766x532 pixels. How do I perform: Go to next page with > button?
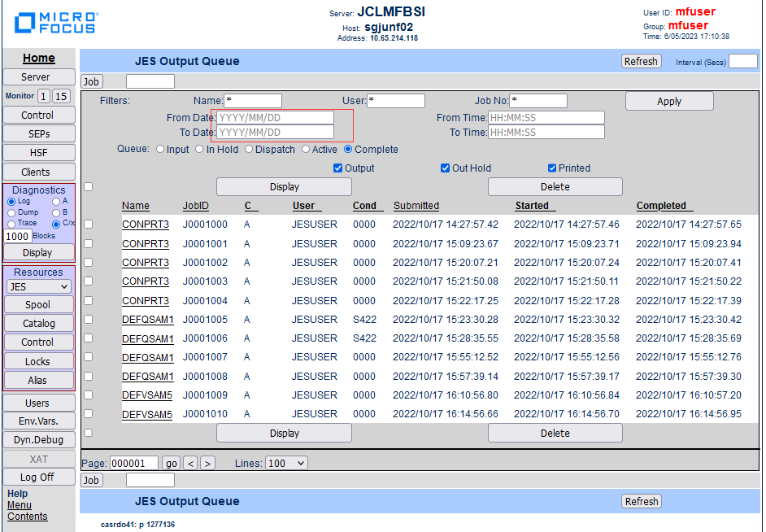point(207,463)
